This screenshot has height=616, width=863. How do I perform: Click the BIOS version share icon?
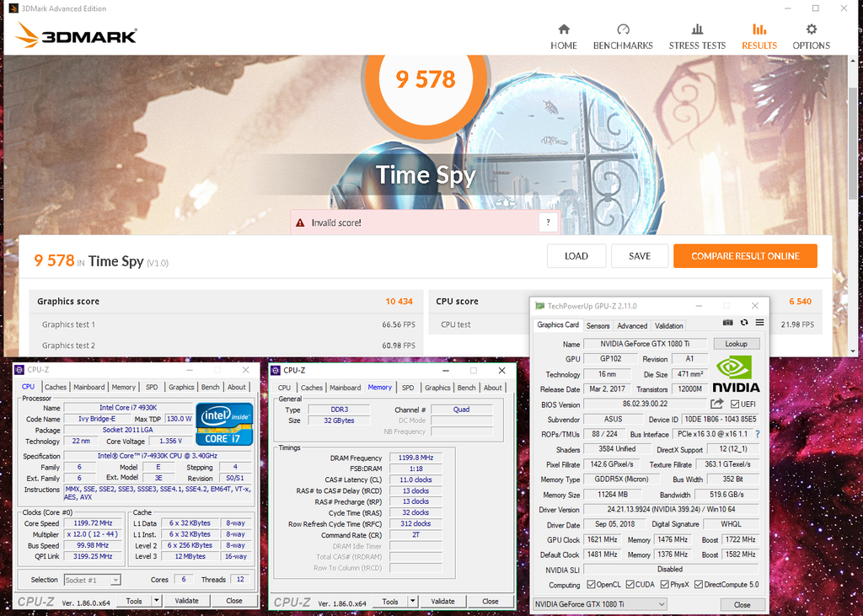point(716,404)
